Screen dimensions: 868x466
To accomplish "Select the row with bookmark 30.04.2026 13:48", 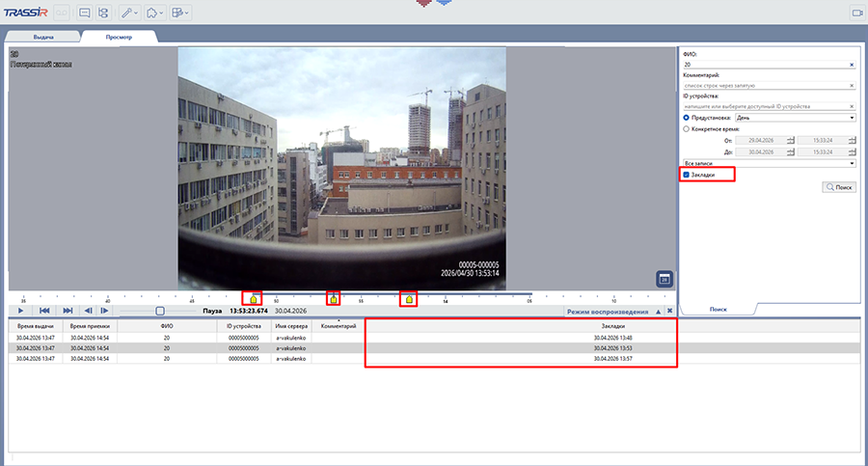I will point(435,338).
